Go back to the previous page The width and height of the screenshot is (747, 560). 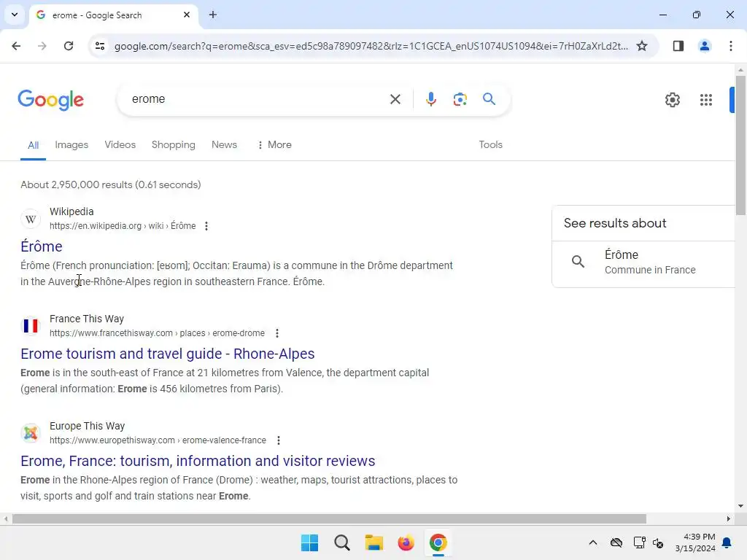click(x=16, y=46)
